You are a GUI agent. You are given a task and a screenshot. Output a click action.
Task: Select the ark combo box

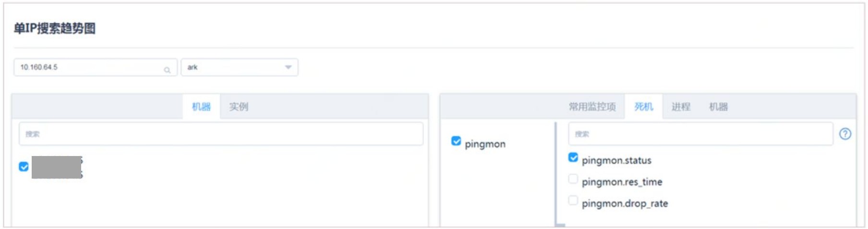(235, 67)
